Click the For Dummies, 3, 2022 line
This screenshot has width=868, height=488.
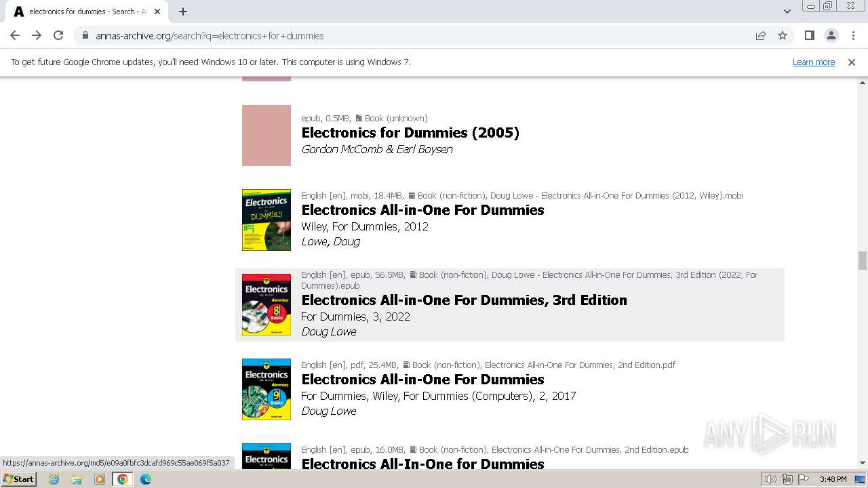coord(355,317)
